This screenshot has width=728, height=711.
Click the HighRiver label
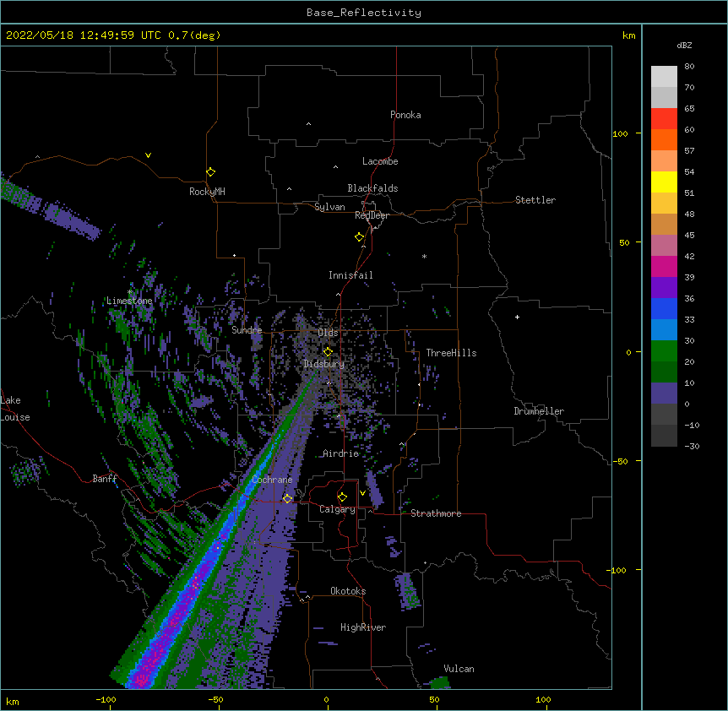pyautogui.click(x=363, y=627)
